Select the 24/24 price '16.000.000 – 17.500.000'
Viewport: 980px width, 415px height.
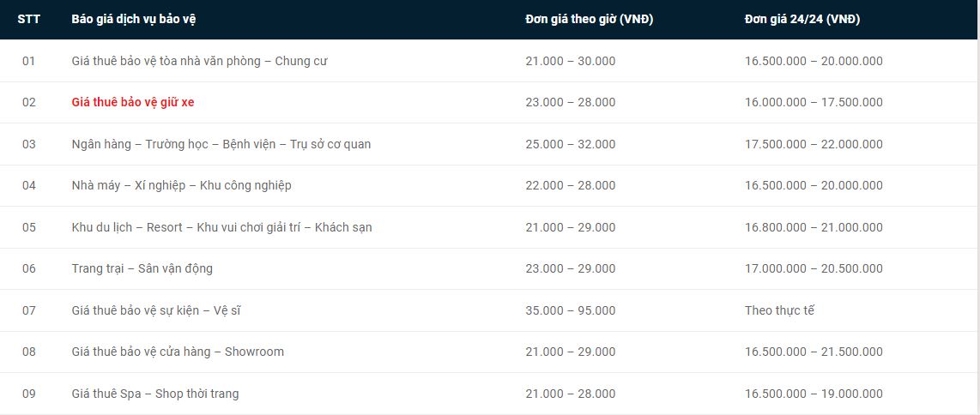click(813, 102)
